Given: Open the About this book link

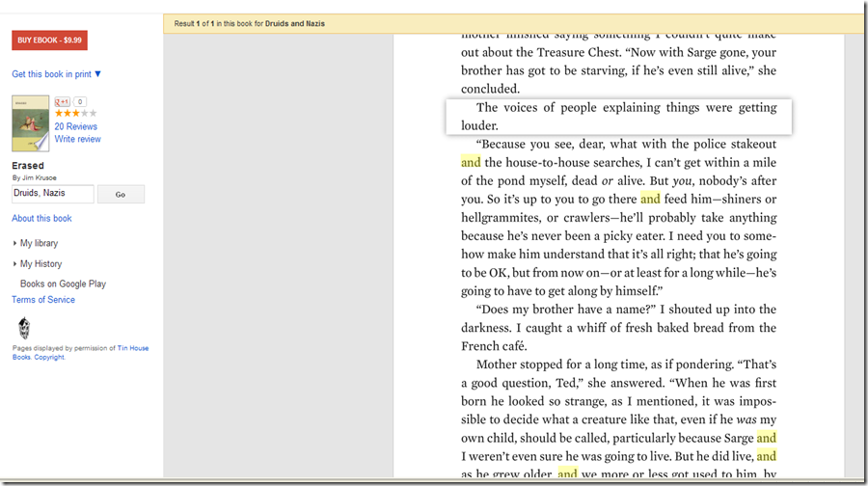Looking at the screenshot, I should (x=42, y=218).
